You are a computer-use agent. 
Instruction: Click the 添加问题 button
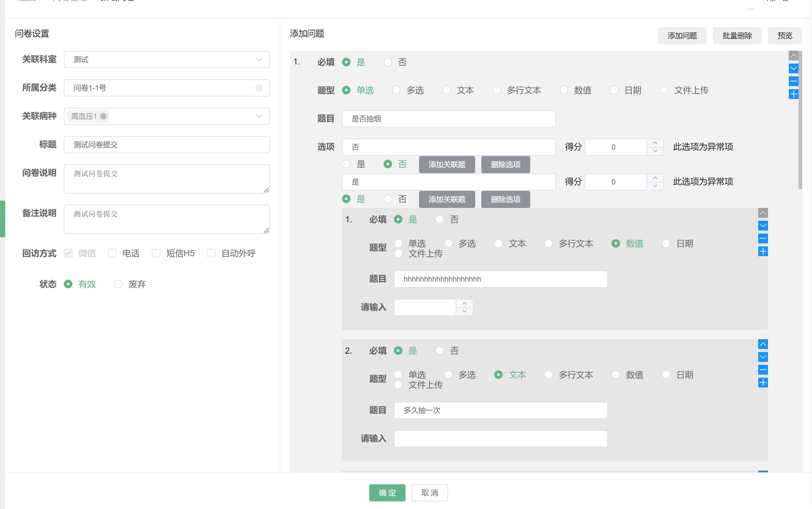point(682,36)
